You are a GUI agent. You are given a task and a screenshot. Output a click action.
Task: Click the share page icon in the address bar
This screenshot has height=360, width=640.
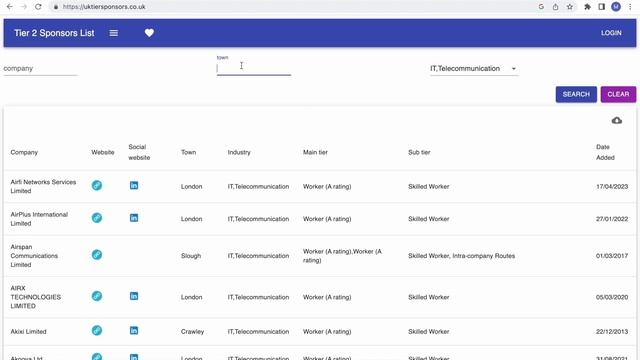tap(555, 7)
